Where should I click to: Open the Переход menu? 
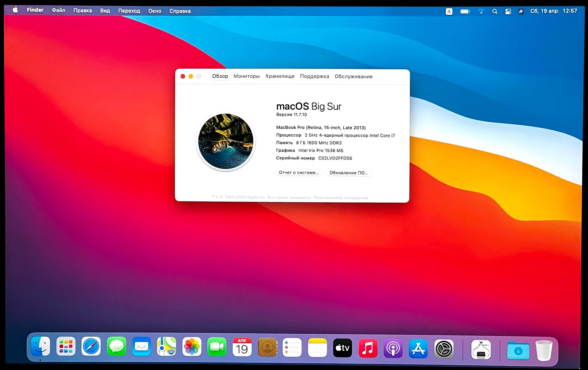[x=129, y=11]
